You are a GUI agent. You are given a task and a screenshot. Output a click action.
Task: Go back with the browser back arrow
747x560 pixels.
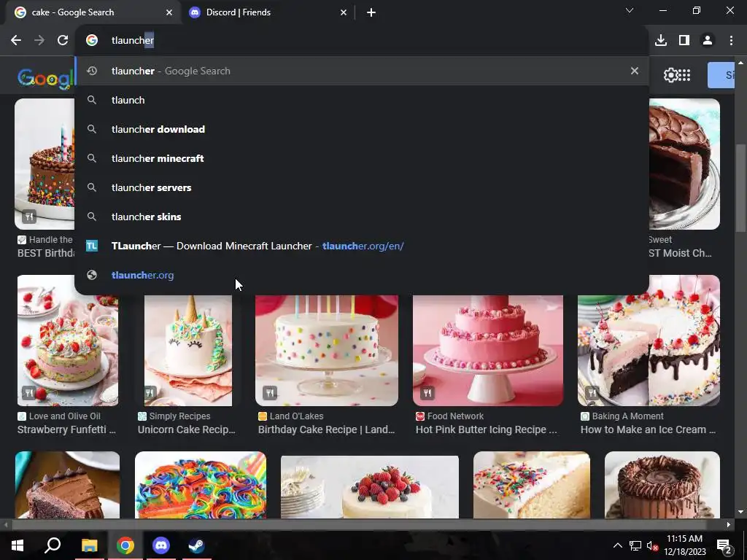(x=16, y=41)
